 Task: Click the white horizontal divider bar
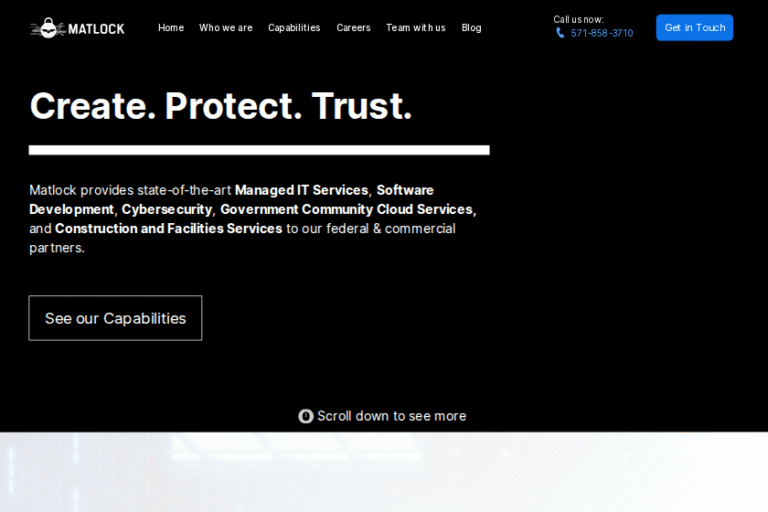pos(259,150)
